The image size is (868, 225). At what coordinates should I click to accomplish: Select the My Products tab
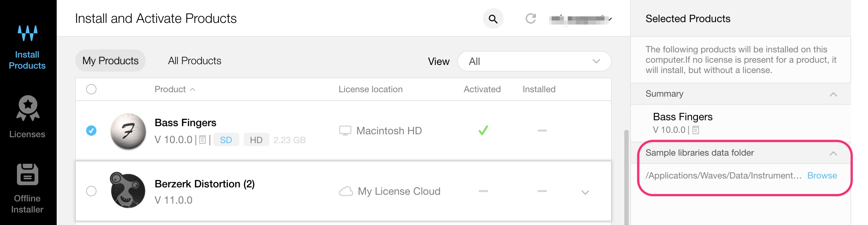click(x=110, y=61)
